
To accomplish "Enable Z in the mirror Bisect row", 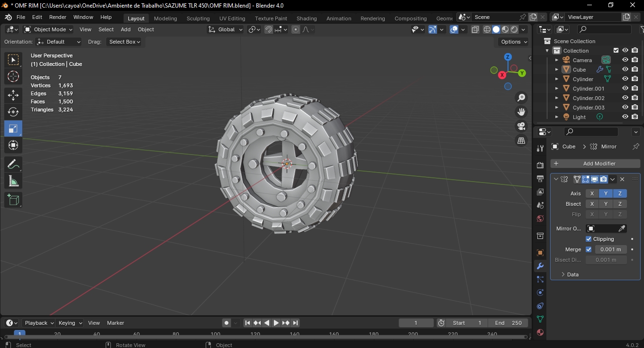I will (x=620, y=204).
